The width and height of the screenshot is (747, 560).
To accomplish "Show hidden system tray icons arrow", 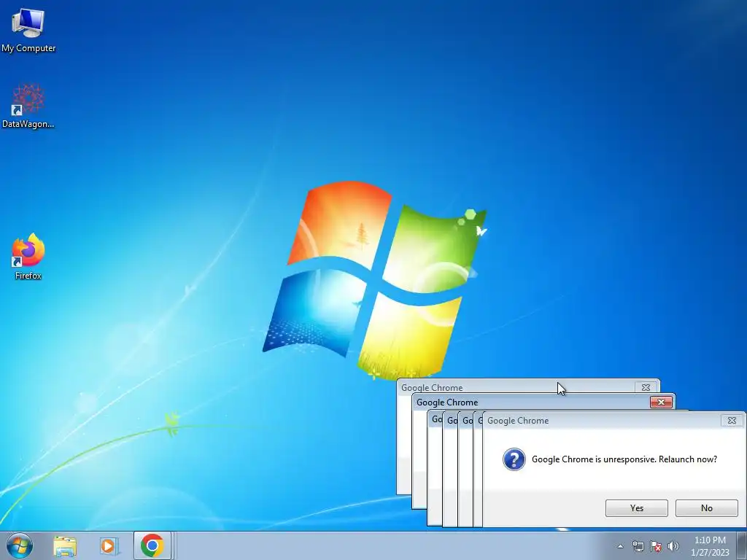I will pos(620,546).
